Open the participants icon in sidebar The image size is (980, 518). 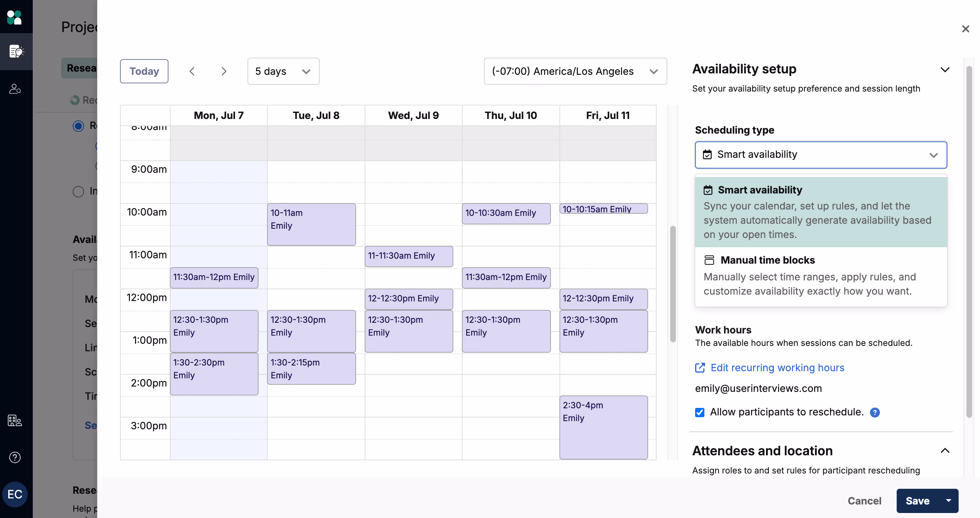tap(15, 89)
